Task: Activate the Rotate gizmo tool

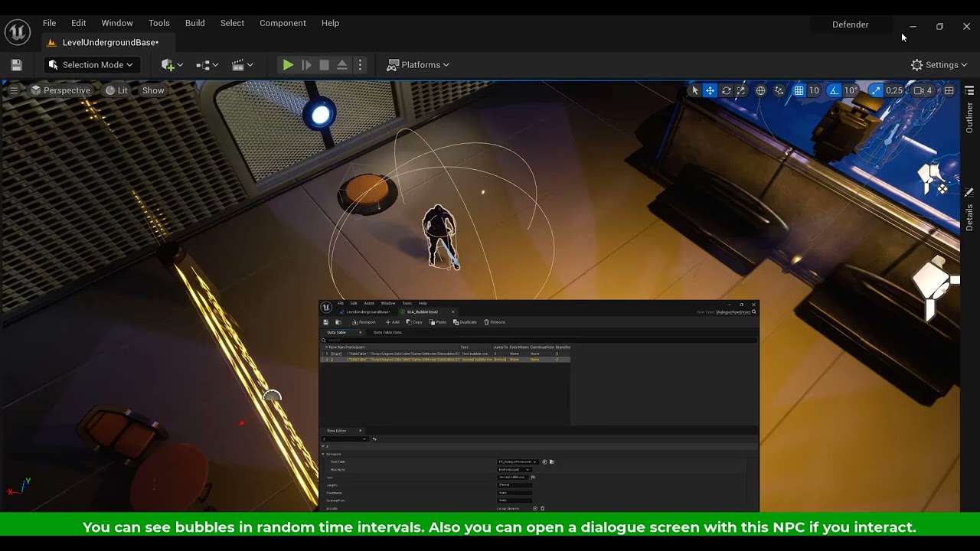Action: tap(726, 90)
